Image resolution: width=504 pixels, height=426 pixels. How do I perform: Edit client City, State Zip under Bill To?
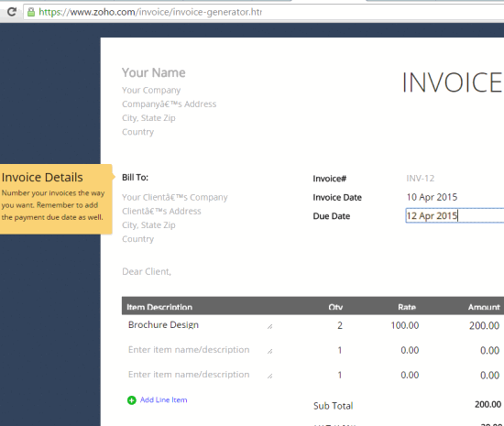(x=148, y=224)
